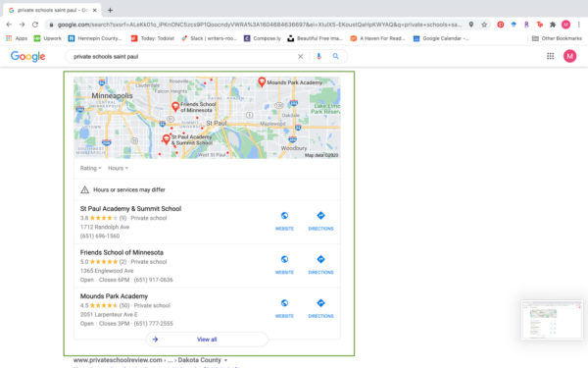This screenshot has height=368, width=588.
Task: Click the Minneapolis label on the map
Action: pos(112,96)
